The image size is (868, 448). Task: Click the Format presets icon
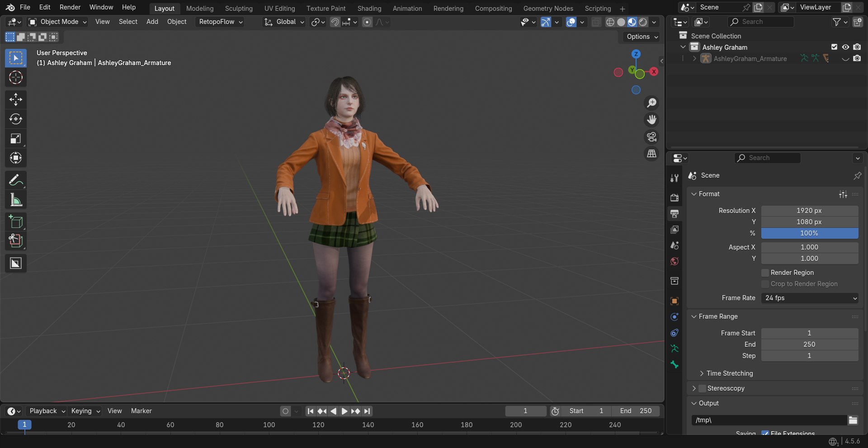click(x=843, y=194)
